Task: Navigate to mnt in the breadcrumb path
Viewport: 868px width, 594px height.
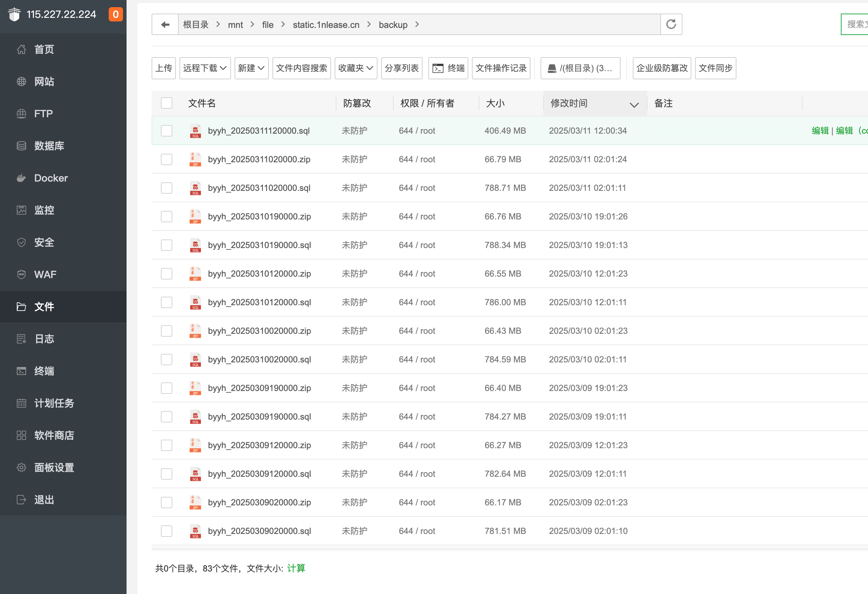Action: [235, 25]
